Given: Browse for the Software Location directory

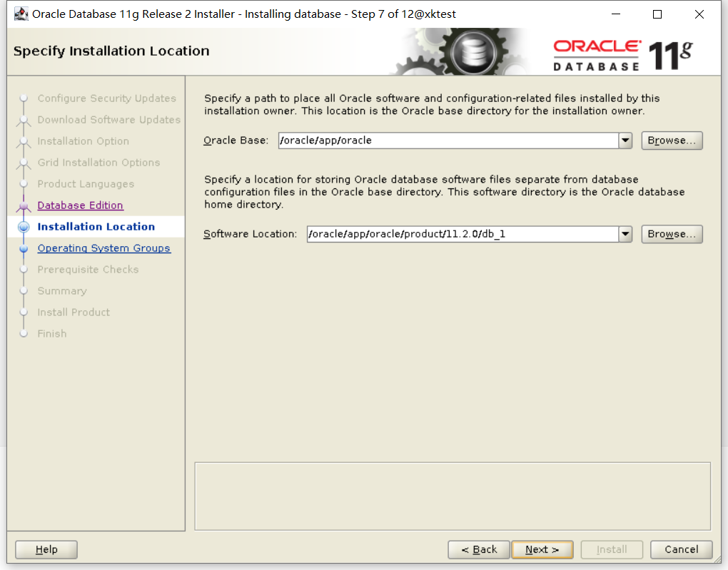Looking at the screenshot, I should [x=672, y=234].
